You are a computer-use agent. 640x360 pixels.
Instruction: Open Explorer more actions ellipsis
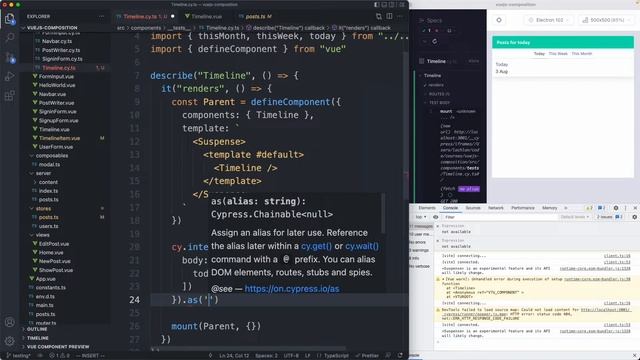tap(101, 16)
